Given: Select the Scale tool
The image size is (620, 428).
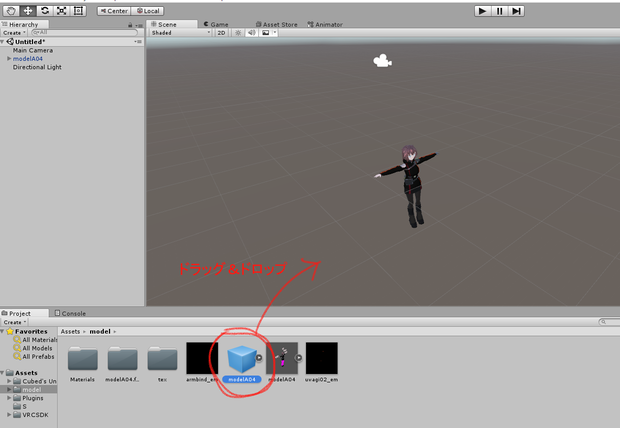Looking at the screenshot, I should coord(62,11).
